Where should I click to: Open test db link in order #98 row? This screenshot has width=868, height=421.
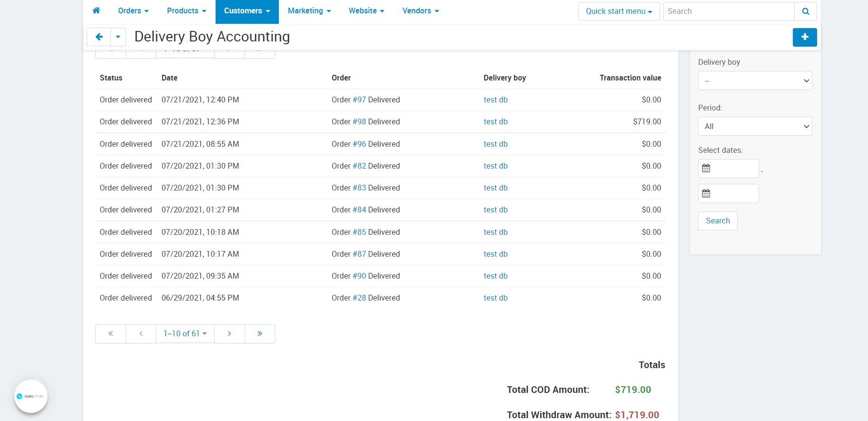[x=495, y=121]
